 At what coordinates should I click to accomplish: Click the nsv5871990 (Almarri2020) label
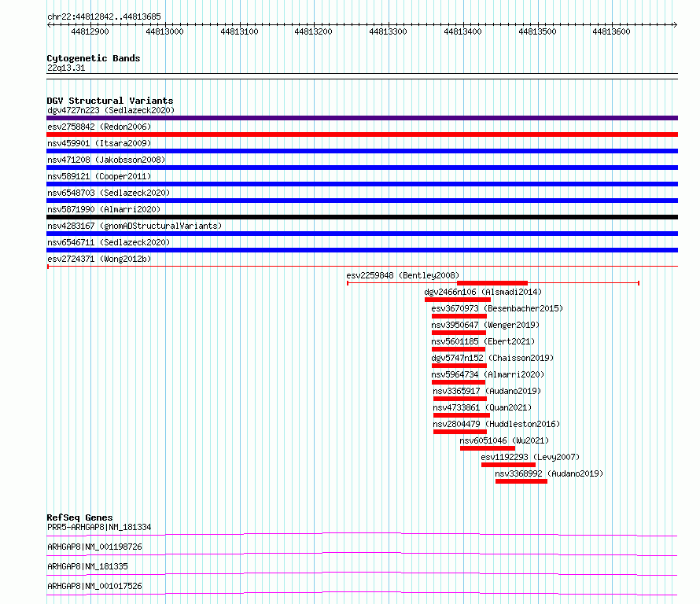tap(104, 209)
